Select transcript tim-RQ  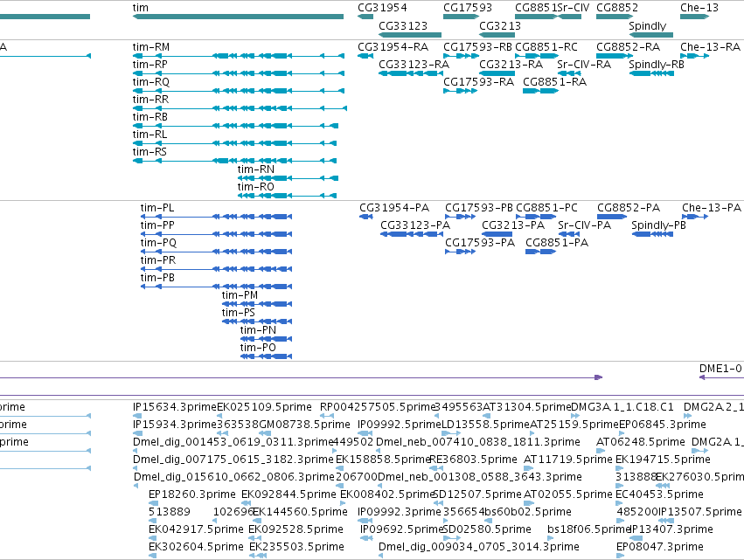click(238, 91)
